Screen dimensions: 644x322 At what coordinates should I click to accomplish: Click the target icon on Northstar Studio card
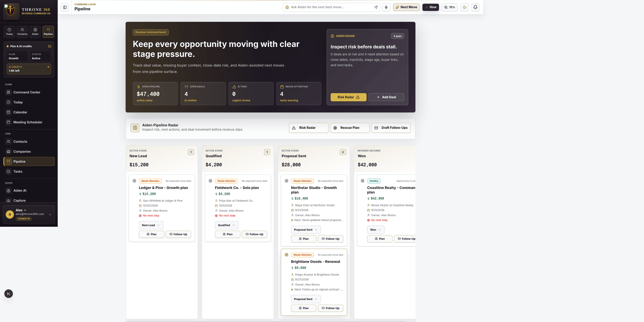[x=287, y=181]
